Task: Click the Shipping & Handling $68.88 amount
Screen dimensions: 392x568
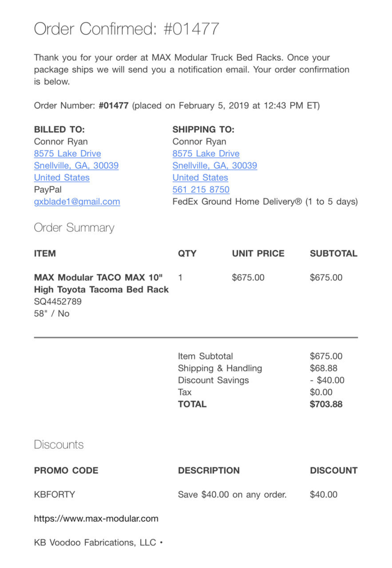Action: coord(324,368)
